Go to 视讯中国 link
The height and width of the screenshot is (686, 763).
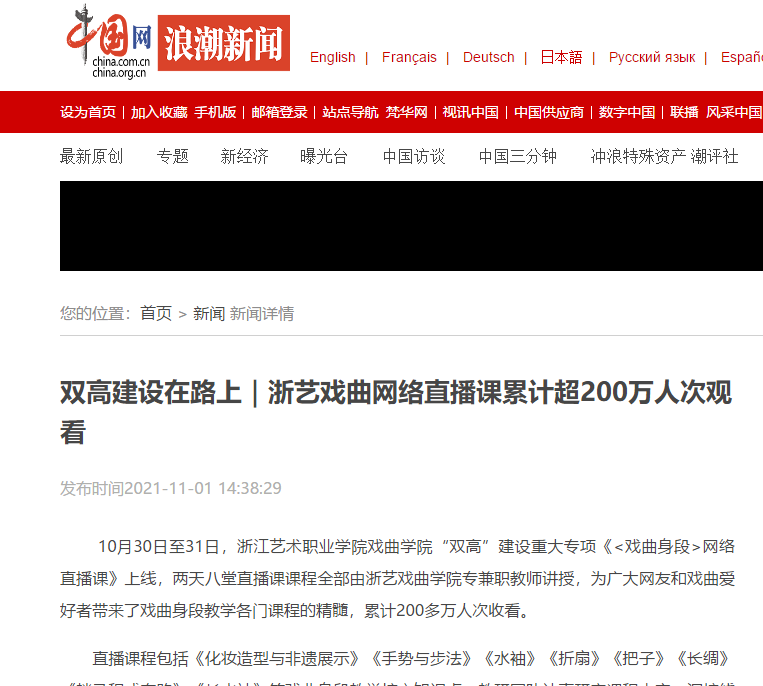[471, 112]
